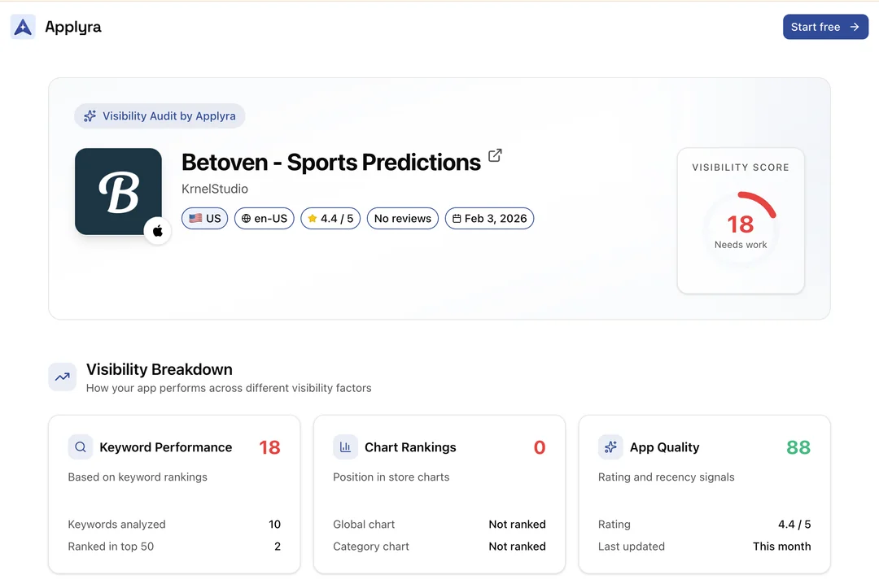Click the Betoven app icon thumbnail
The image size is (879, 588).
[x=118, y=192]
